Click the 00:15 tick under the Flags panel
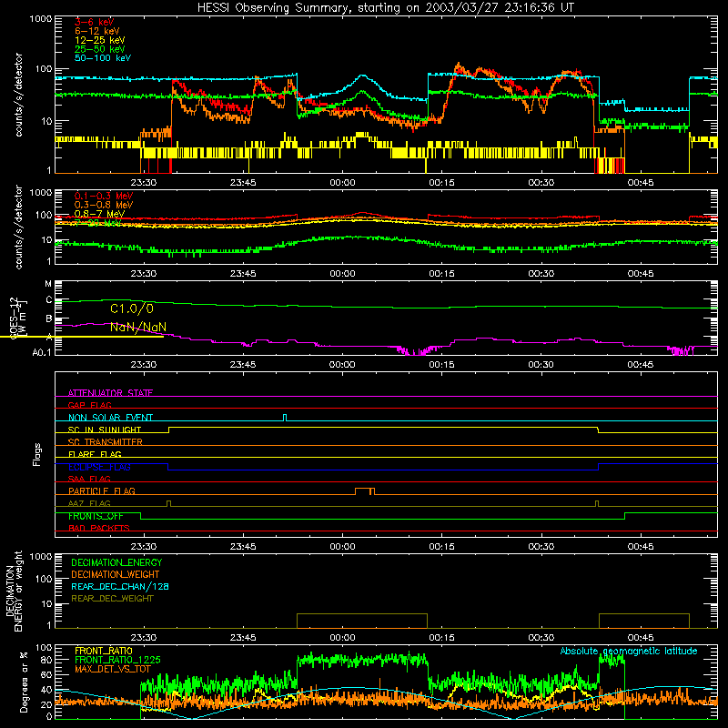Viewport: 728px width, 728px height. pyautogui.click(x=441, y=547)
